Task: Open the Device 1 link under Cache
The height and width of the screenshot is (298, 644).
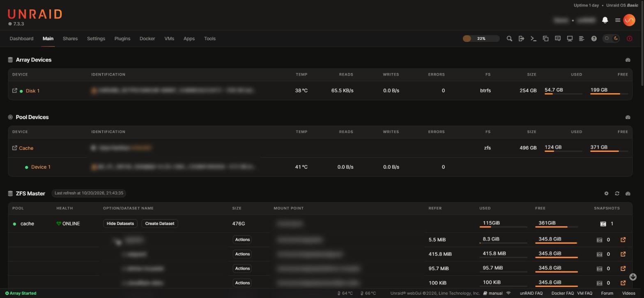Action: coord(41,167)
